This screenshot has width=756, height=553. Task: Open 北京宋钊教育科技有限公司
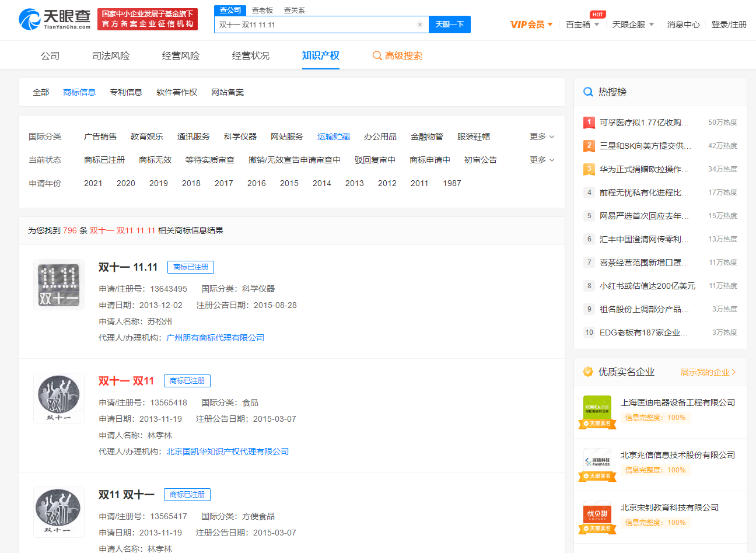tap(670, 508)
